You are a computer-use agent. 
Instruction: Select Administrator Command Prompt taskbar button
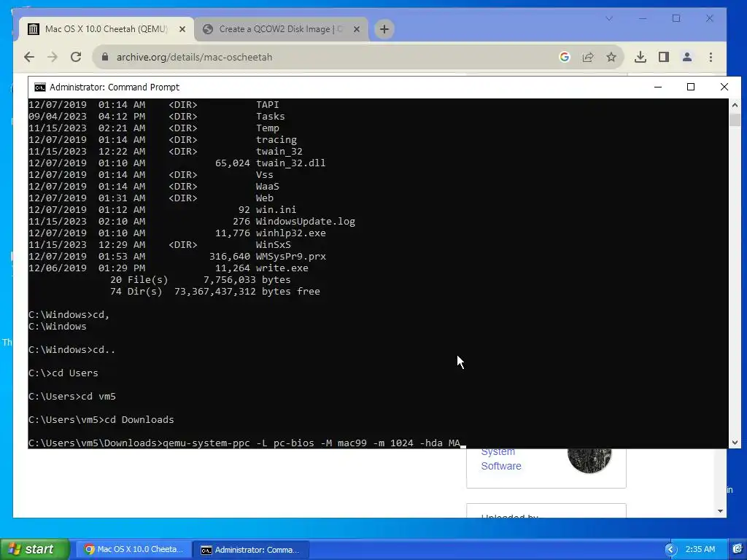pos(251,550)
